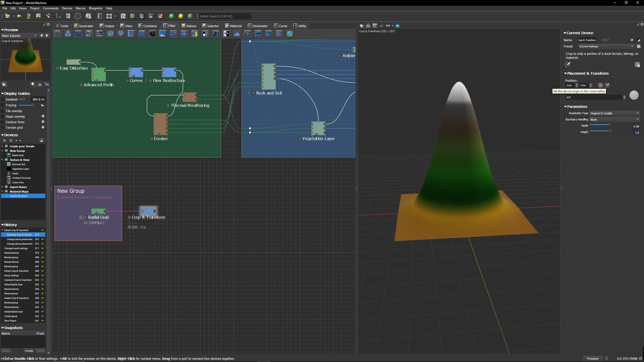This screenshot has width=644, height=362.
Task: Click the green build sphere icon
Action: coord(171,16)
